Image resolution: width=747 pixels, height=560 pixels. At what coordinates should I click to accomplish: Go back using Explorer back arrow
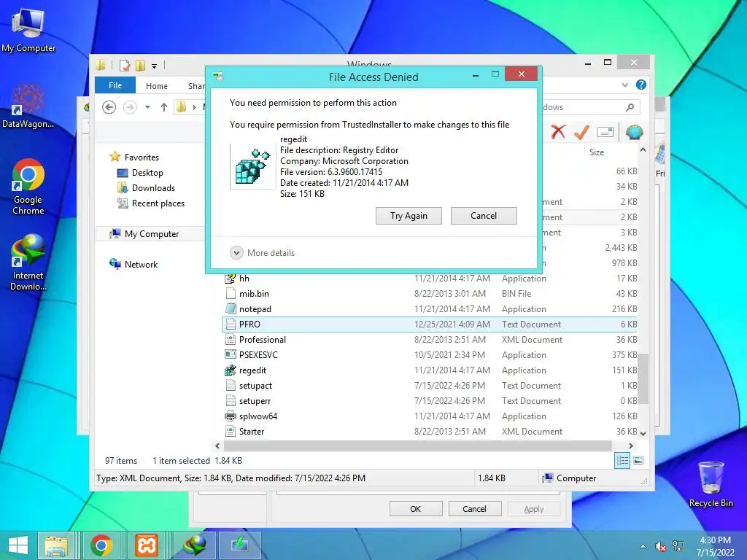coord(109,108)
